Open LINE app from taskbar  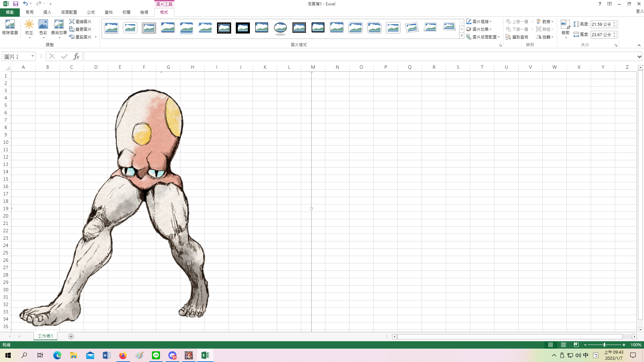[x=156, y=355]
